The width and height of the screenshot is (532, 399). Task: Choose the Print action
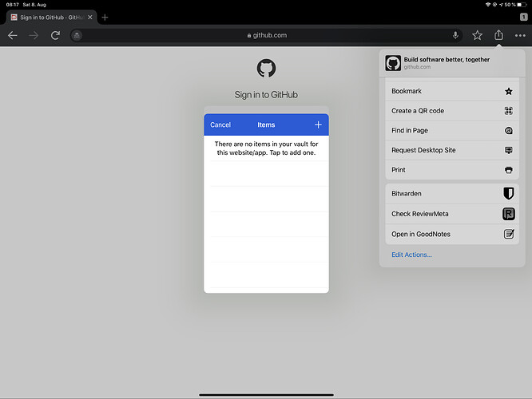coord(452,170)
